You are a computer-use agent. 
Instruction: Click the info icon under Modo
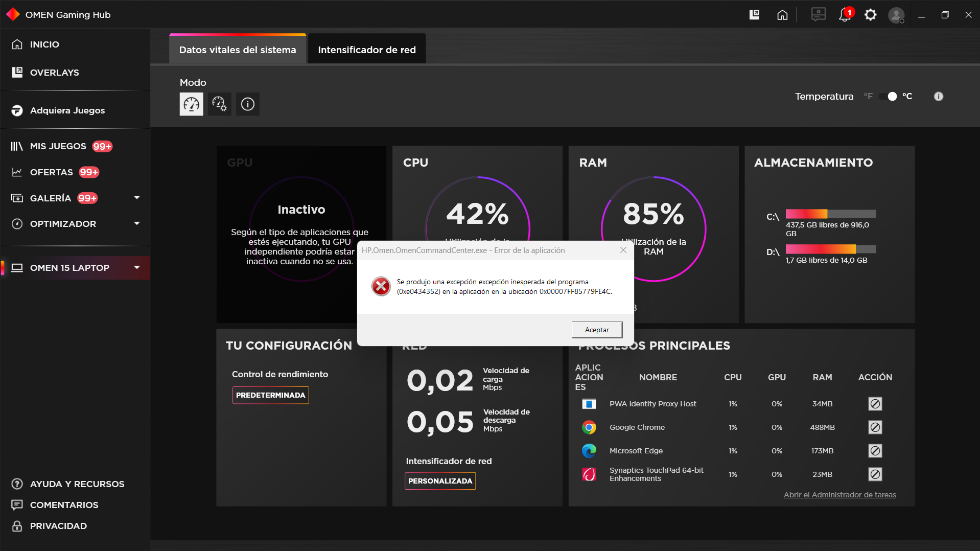coord(248,104)
